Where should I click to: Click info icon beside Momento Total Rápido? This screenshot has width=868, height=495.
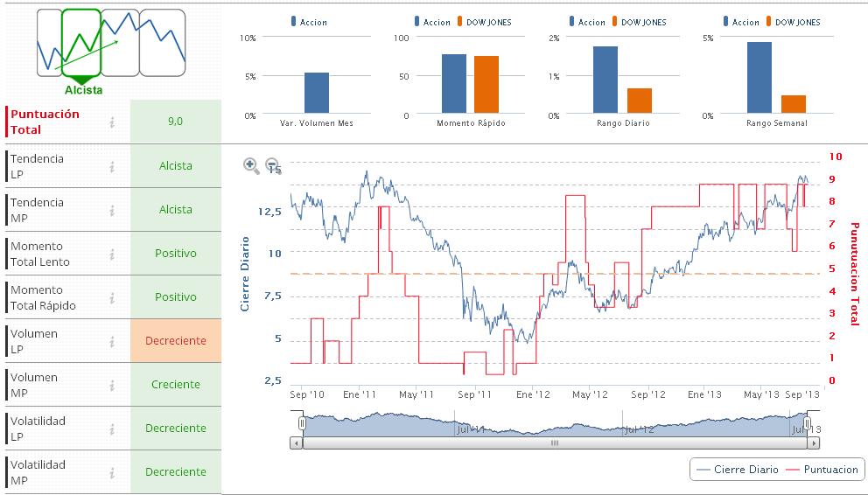pyautogui.click(x=112, y=297)
